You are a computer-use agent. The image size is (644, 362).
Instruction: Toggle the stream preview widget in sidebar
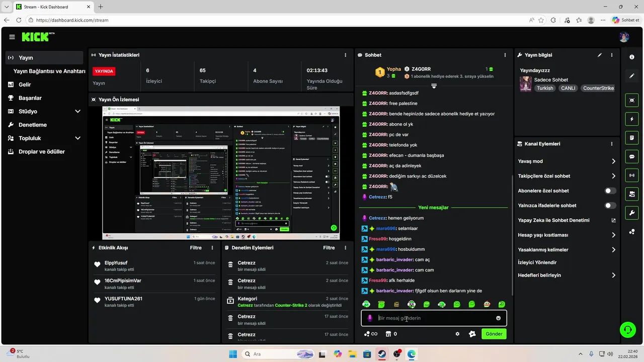click(632, 100)
